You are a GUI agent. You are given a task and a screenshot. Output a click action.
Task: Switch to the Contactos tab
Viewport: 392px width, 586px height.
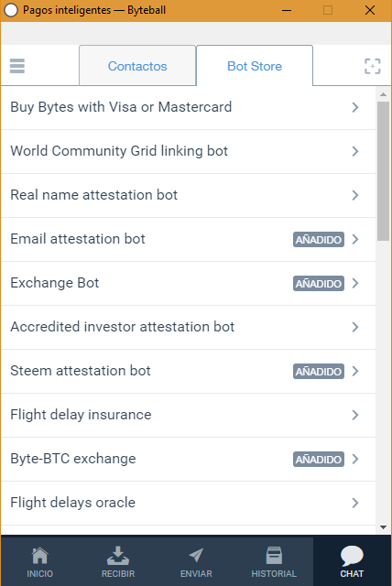coord(137,66)
